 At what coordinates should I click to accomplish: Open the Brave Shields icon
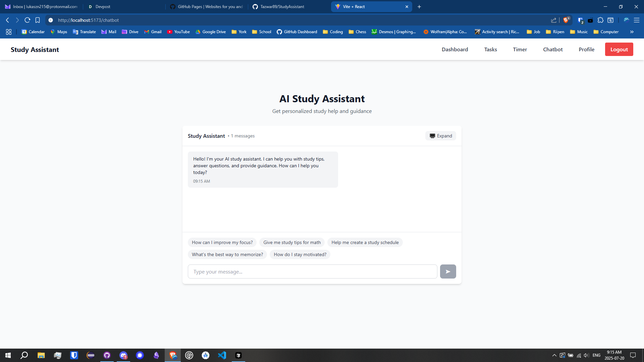(566, 20)
